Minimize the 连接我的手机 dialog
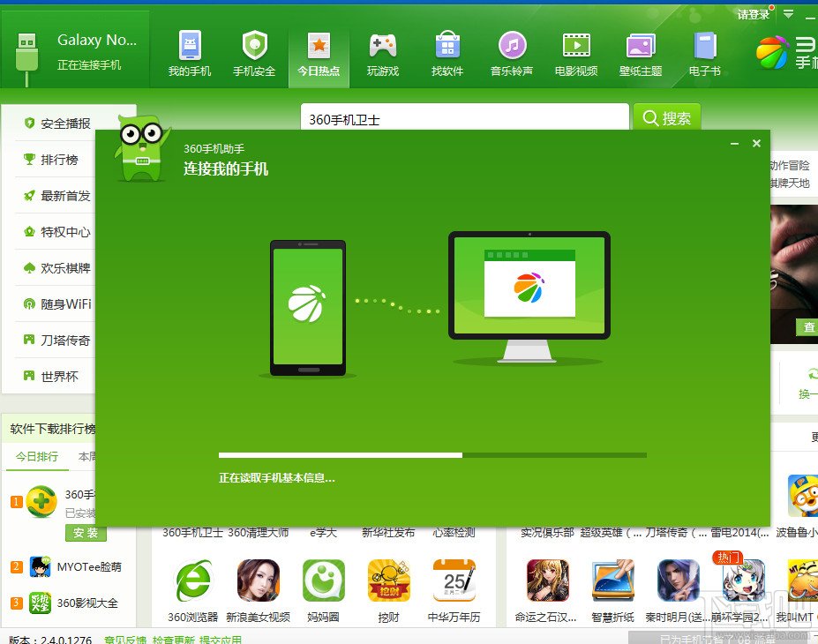Image resolution: width=818 pixels, height=644 pixels. click(734, 144)
